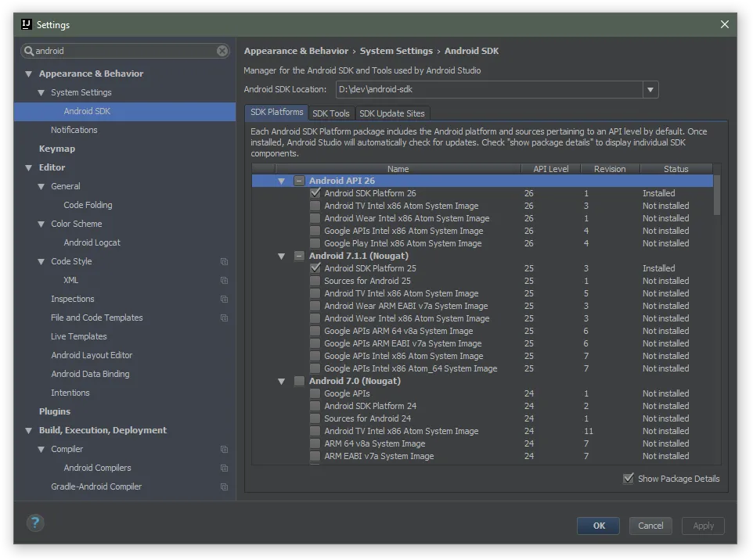
Task: Collapse the Editor settings tree section
Action: click(29, 167)
